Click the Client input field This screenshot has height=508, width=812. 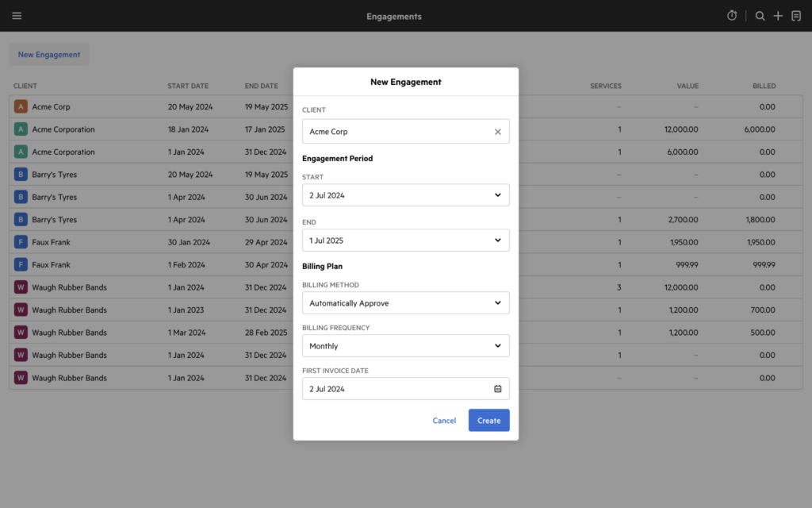396,132
